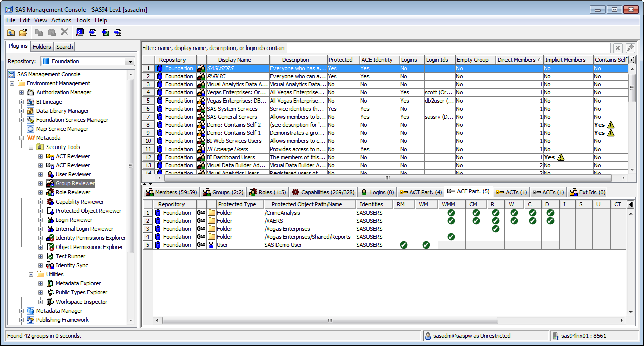The height and width of the screenshot is (346, 644).
Task: Click the CM checkmark in /VAERS row
Action: 476,221
